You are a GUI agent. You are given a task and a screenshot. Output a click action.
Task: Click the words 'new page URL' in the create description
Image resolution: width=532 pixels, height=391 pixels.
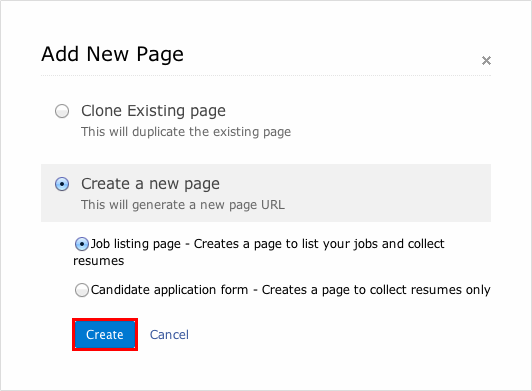pyautogui.click(x=242, y=205)
